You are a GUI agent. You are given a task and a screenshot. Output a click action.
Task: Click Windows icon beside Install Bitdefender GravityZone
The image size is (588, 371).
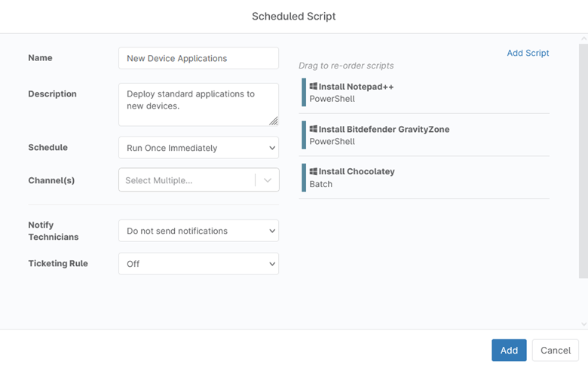tap(314, 129)
